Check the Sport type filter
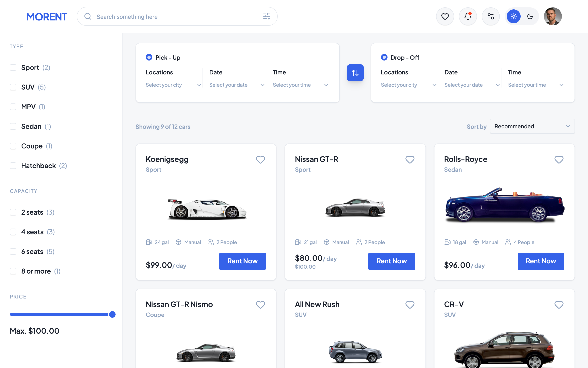The width and height of the screenshot is (588, 368). (x=13, y=67)
